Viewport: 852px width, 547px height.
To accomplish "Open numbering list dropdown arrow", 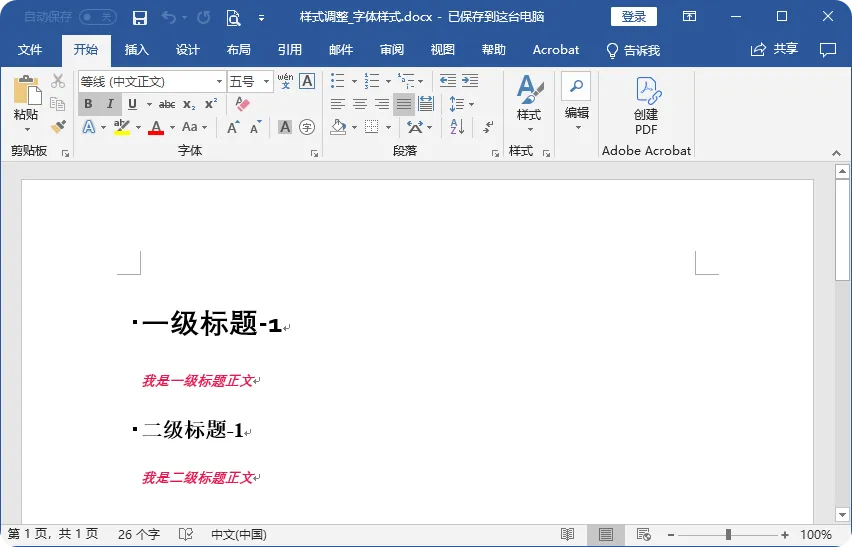I will click(388, 81).
